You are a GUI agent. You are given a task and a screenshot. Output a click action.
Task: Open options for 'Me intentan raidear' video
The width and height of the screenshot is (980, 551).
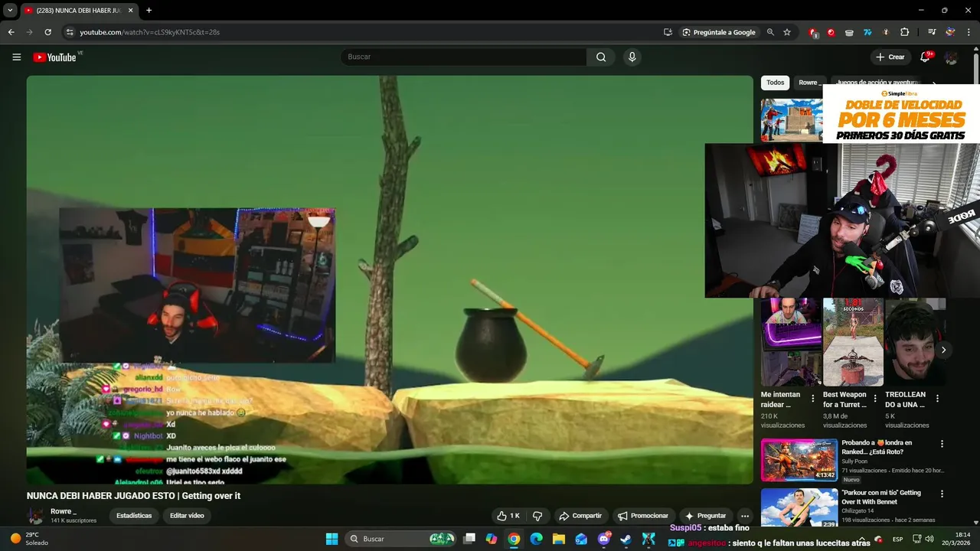click(813, 399)
